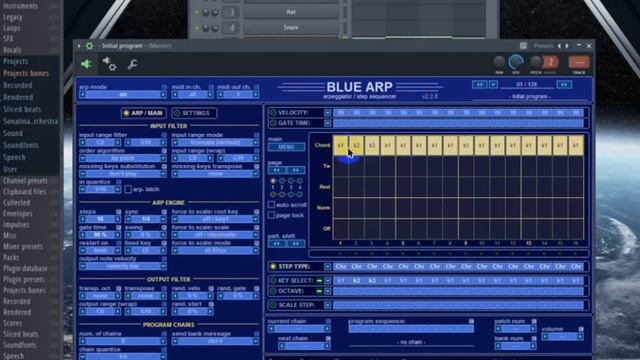This screenshot has height=360, width=640.
Task: Enable the auto scroll checkbox
Action: tap(271, 204)
